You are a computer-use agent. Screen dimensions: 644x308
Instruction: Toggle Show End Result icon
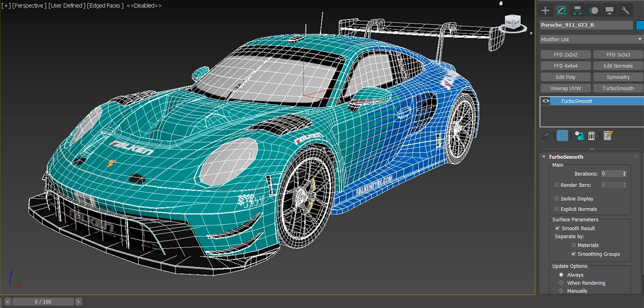(x=562, y=136)
